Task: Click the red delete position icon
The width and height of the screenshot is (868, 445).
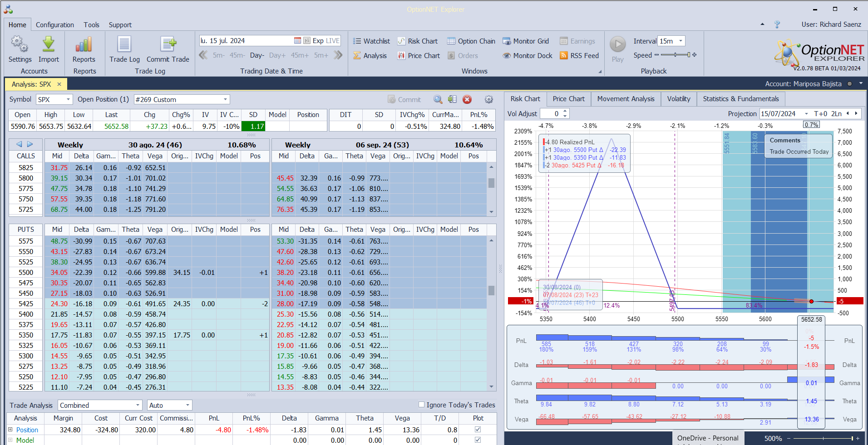Action: tap(467, 99)
